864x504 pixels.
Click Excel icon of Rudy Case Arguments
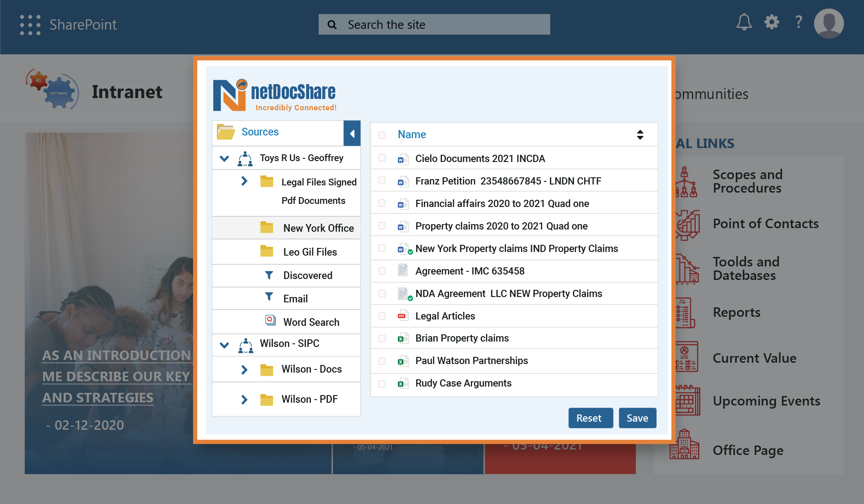[403, 383]
